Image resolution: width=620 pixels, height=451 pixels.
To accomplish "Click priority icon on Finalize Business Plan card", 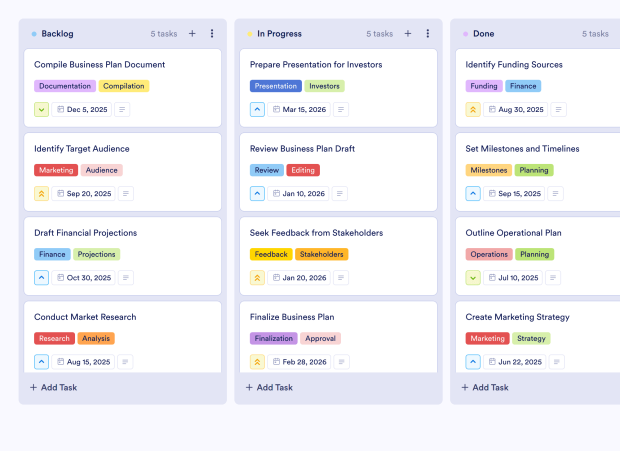I will click(257, 361).
